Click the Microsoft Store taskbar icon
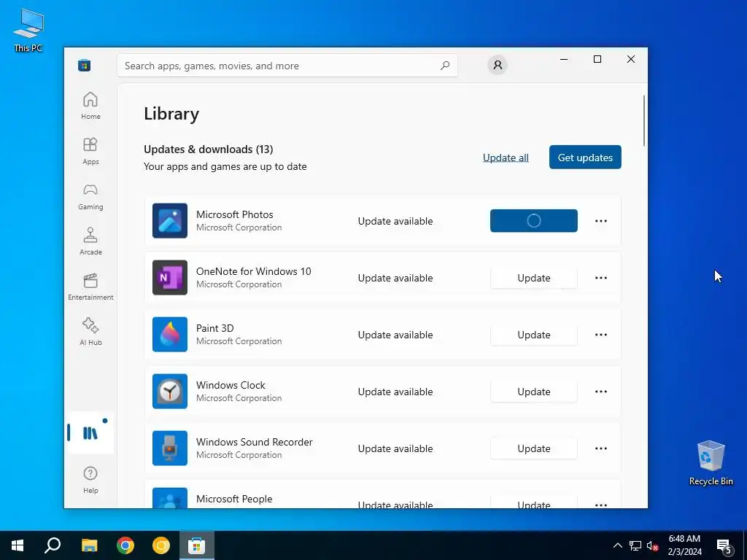 pyautogui.click(x=196, y=545)
